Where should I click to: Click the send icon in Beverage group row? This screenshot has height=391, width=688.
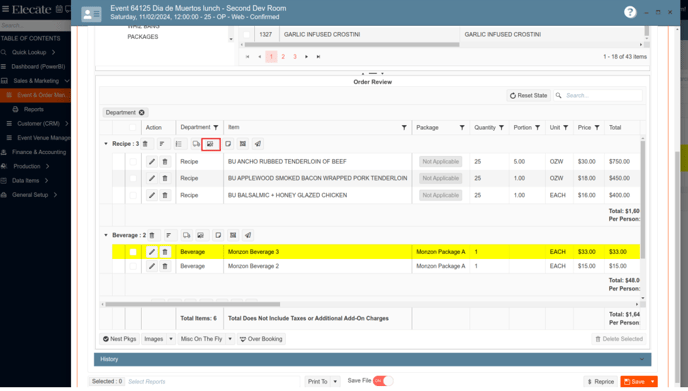point(248,236)
